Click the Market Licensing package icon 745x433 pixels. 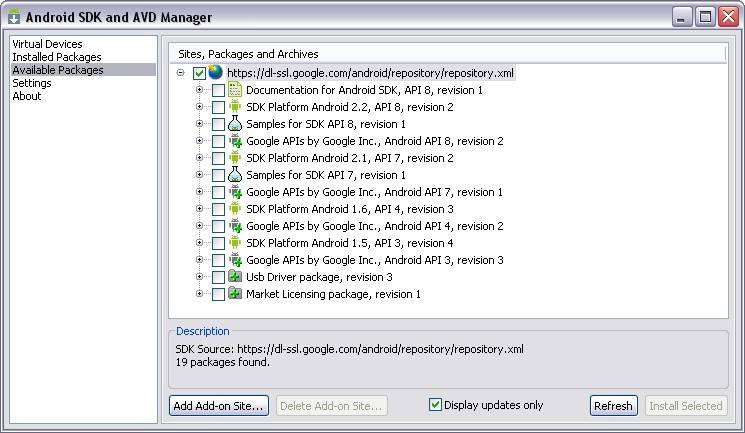point(235,293)
